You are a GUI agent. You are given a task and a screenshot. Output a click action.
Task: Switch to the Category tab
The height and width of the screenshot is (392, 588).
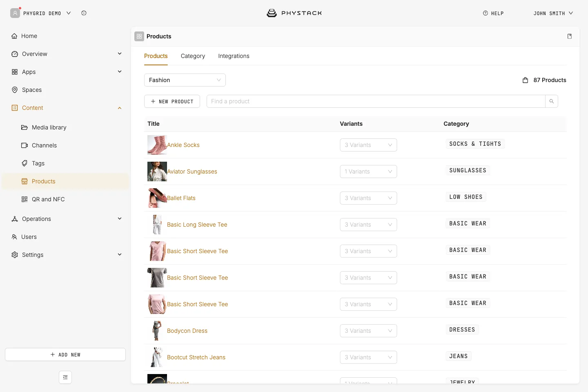(x=193, y=56)
